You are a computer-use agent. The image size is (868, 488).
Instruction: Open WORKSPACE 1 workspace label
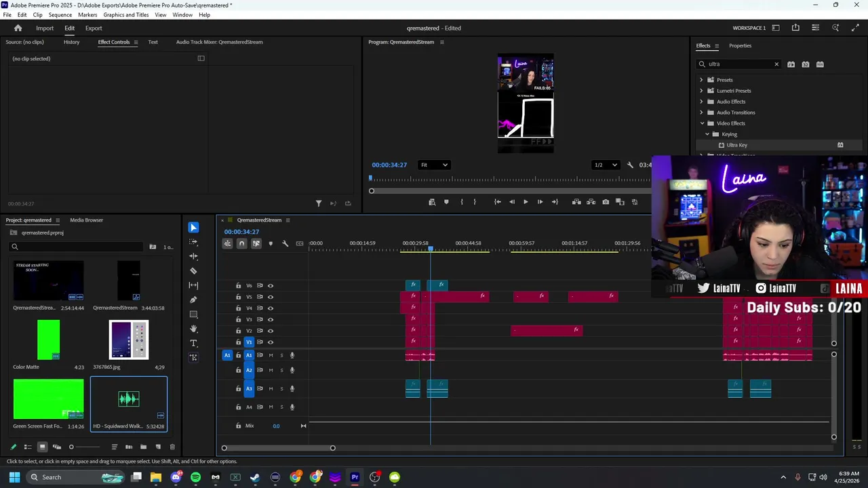click(x=749, y=28)
